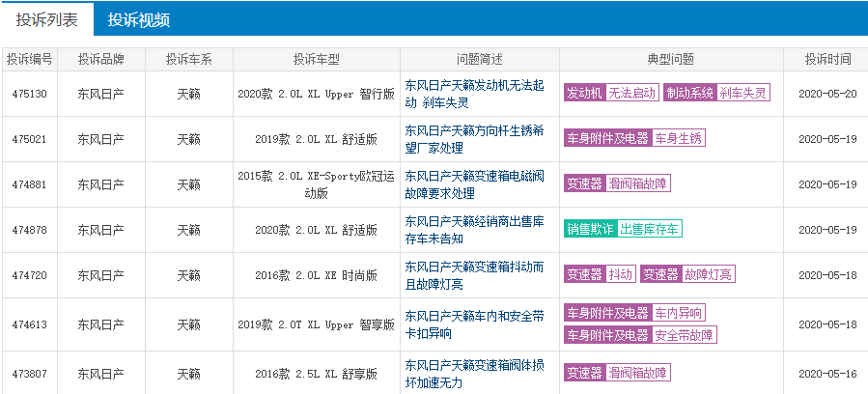Open complaint 东风日产天籁经销商出售库存车未告知
Image resolution: width=868 pixels, height=394 pixels.
coord(474,230)
